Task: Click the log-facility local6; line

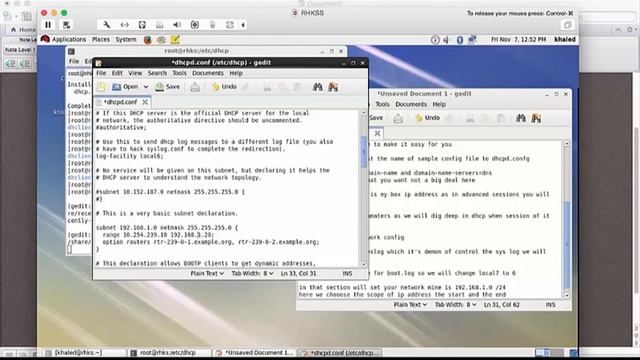Action: [x=129, y=156]
